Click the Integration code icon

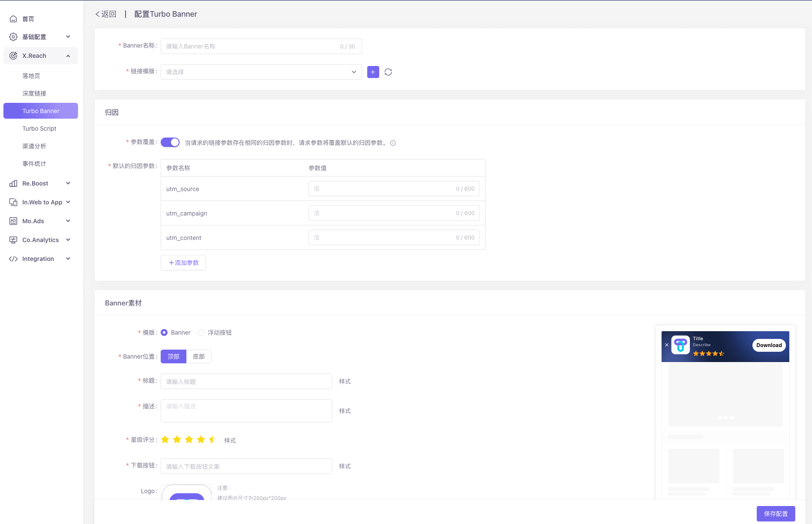tap(13, 259)
